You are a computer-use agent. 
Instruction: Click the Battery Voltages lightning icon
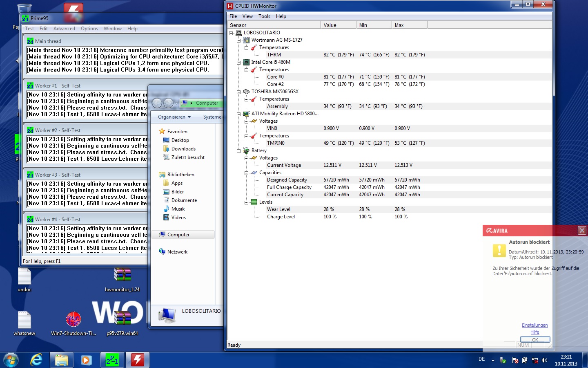point(254,158)
